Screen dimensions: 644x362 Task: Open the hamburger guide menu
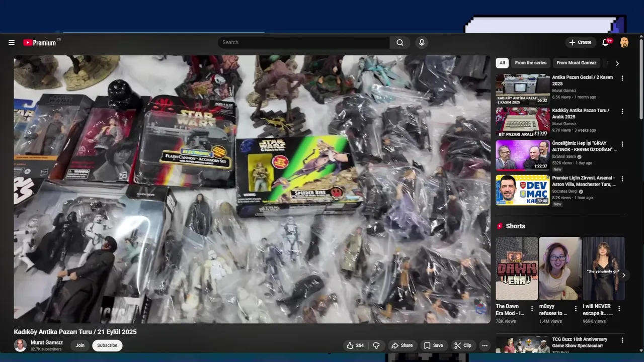click(x=12, y=43)
